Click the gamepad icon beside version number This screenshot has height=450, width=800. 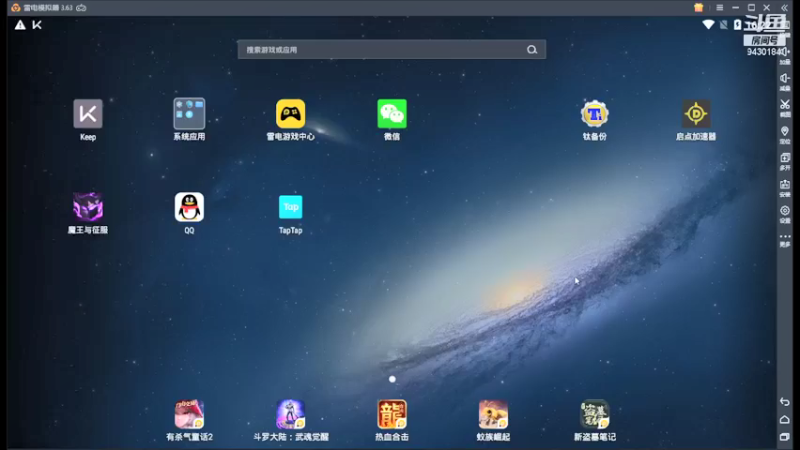click(81, 8)
